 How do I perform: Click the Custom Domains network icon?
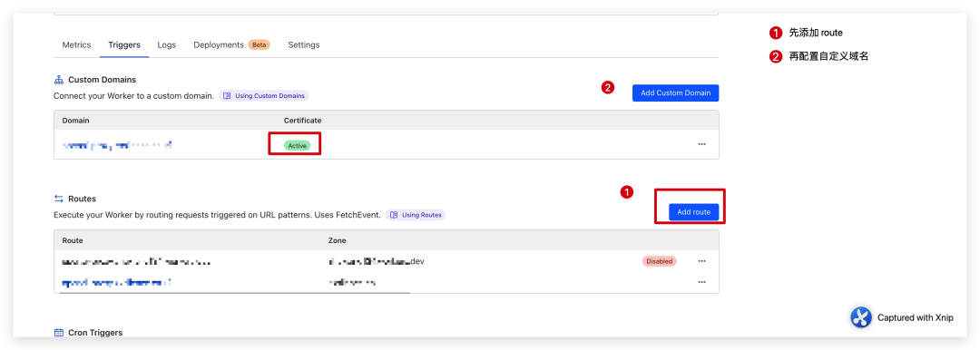click(59, 80)
